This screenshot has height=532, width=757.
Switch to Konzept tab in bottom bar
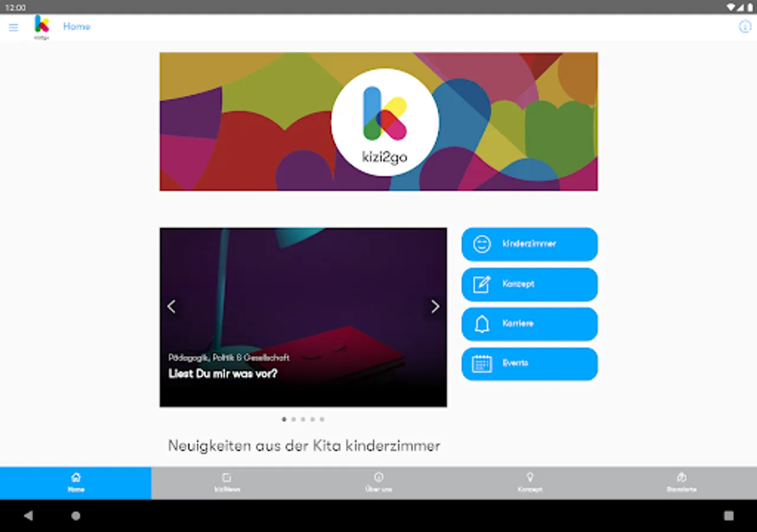[x=530, y=483]
